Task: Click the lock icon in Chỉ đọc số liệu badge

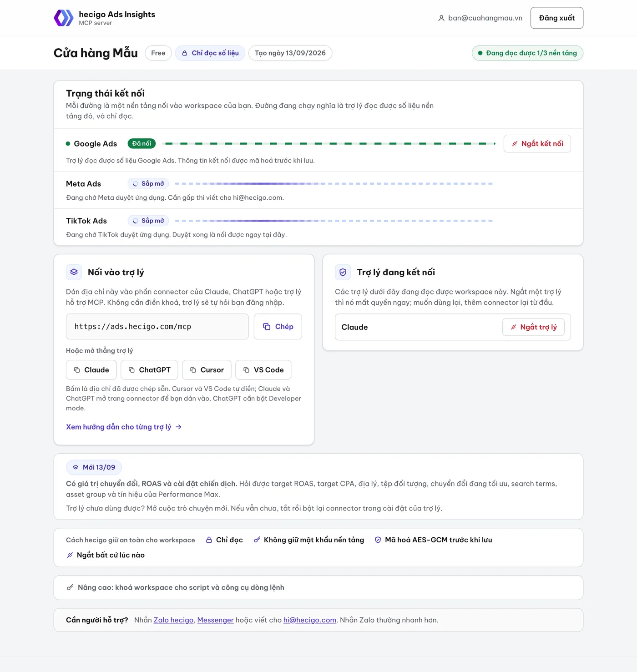Action: tap(185, 53)
